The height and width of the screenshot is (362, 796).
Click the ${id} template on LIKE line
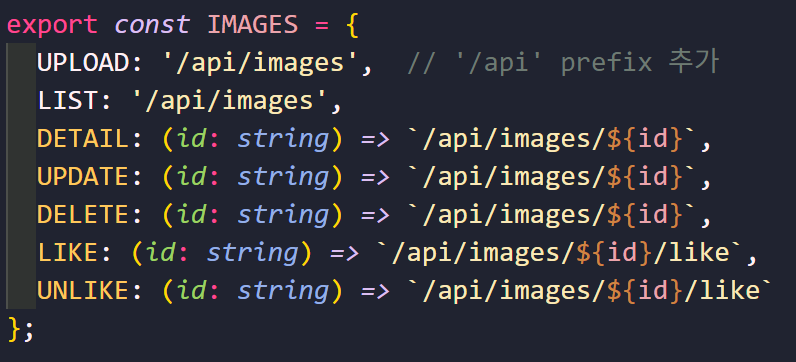click(x=614, y=253)
